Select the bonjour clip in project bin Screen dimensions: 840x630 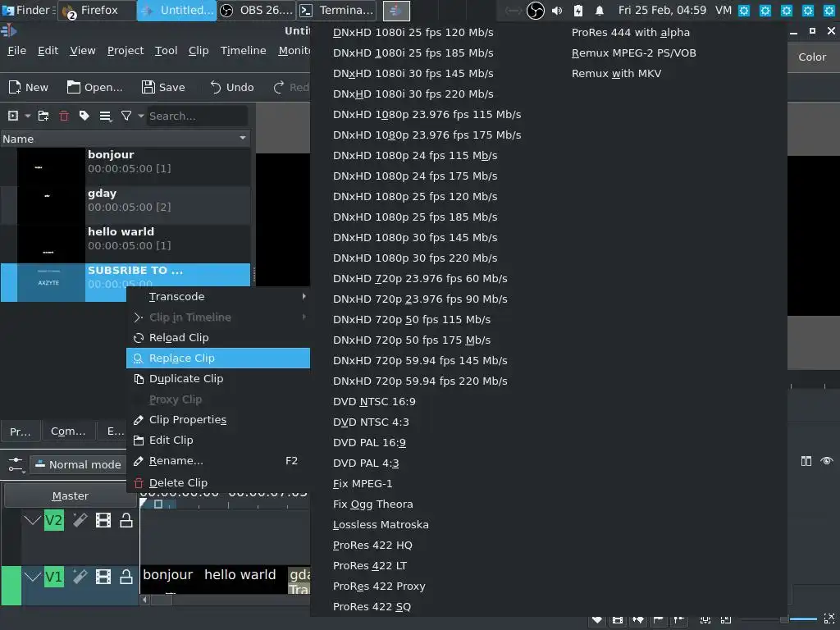[126, 167]
